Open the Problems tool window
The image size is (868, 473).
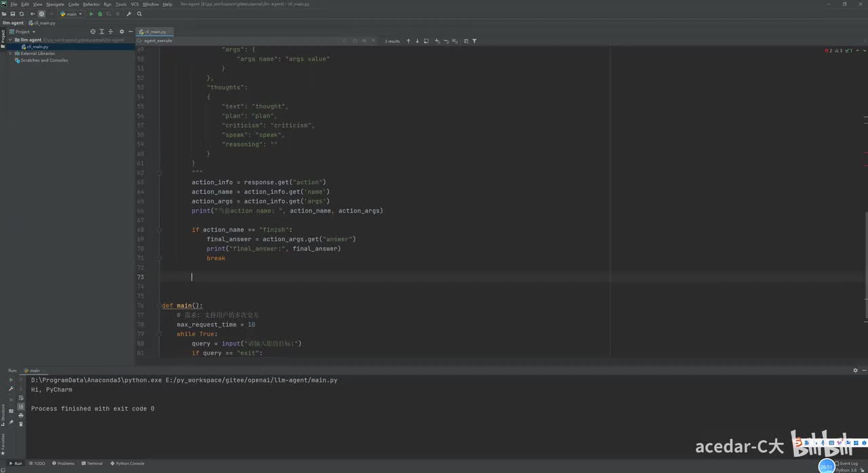point(64,464)
